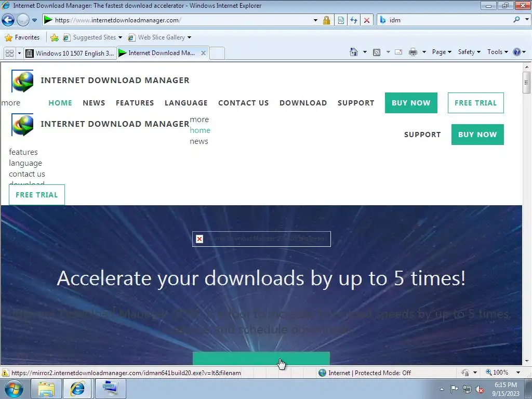Image resolution: width=532 pixels, height=399 pixels.
Task: Open the Page menu
Action: pyautogui.click(x=442, y=52)
